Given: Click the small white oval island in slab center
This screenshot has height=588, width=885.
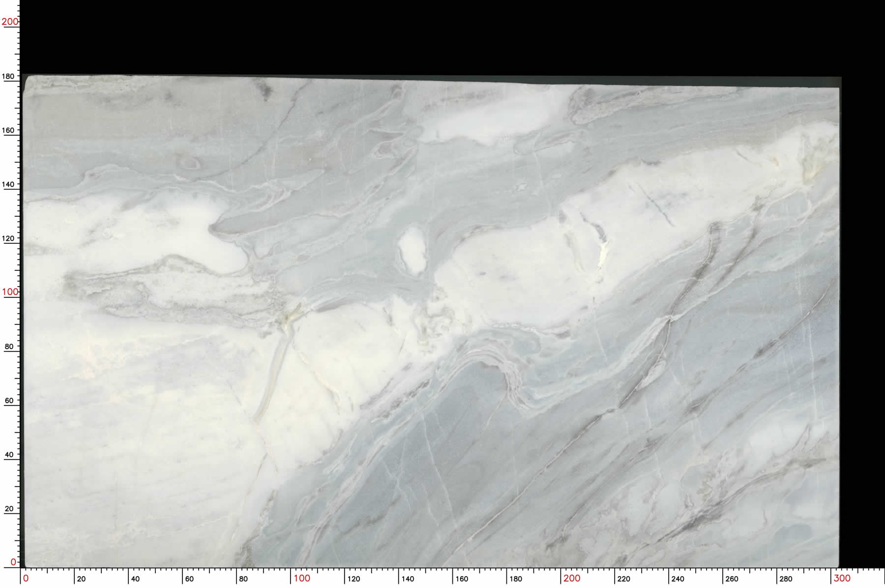Looking at the screenshot, I should (412, 249).
